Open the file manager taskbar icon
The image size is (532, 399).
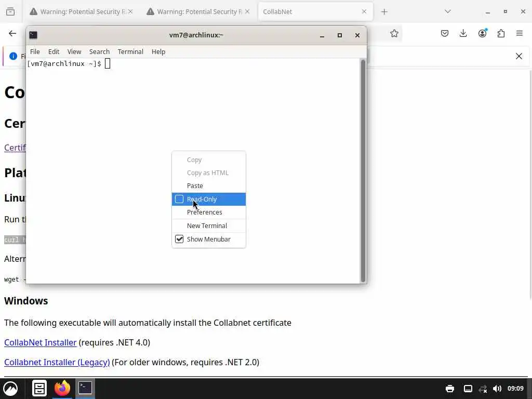point(39,389)
